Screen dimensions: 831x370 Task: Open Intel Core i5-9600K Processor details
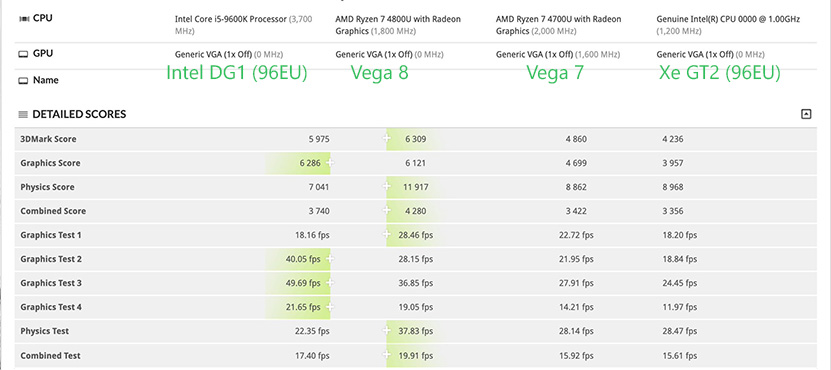click(231, 19)
